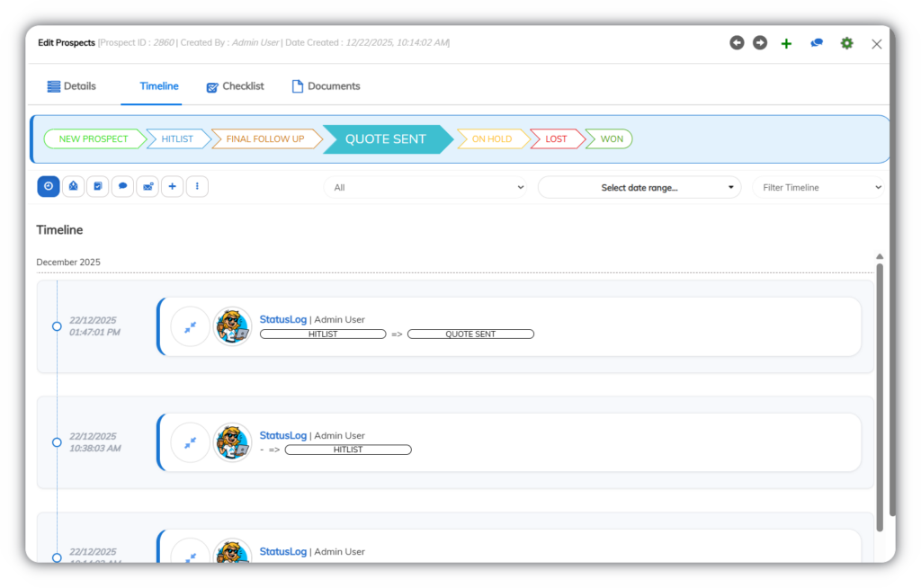Viewport: 921px width, 588px height.
Task: Close the Edit Prospects dialog
Action: [x=876, y=44]
